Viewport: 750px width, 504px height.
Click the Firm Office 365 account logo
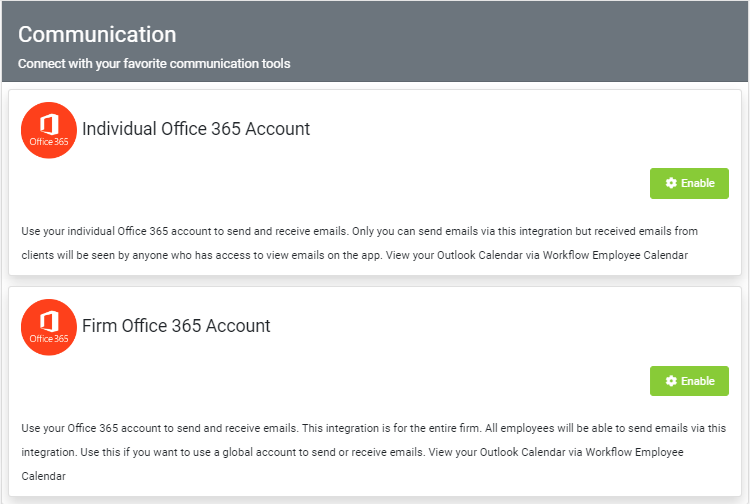click(49, 327)
